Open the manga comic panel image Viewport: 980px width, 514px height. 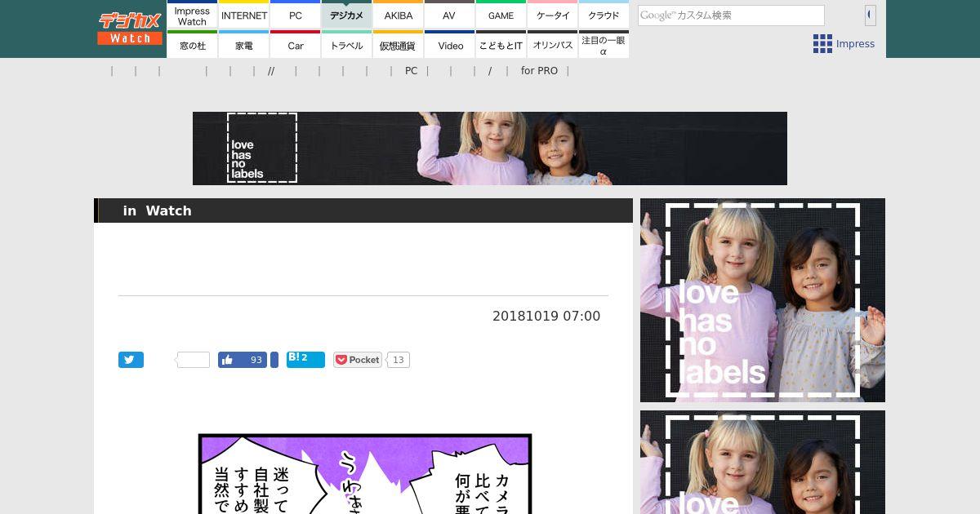tap(365, 474)
